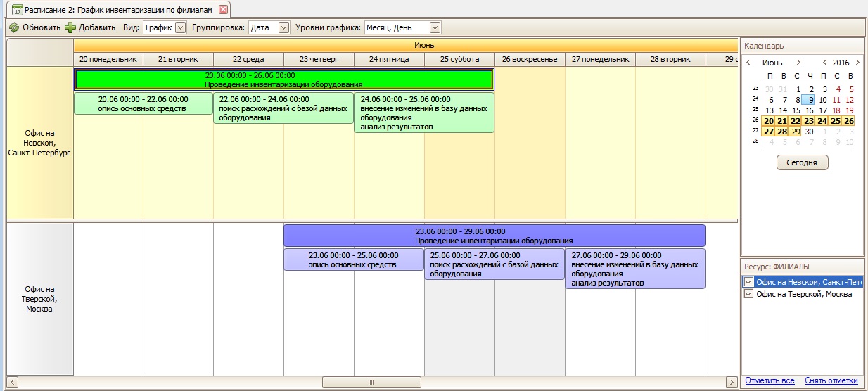
Task: Uncheck Офис на Невском, Санкт-Петербург checkbox
Action: tap(749, 282)
